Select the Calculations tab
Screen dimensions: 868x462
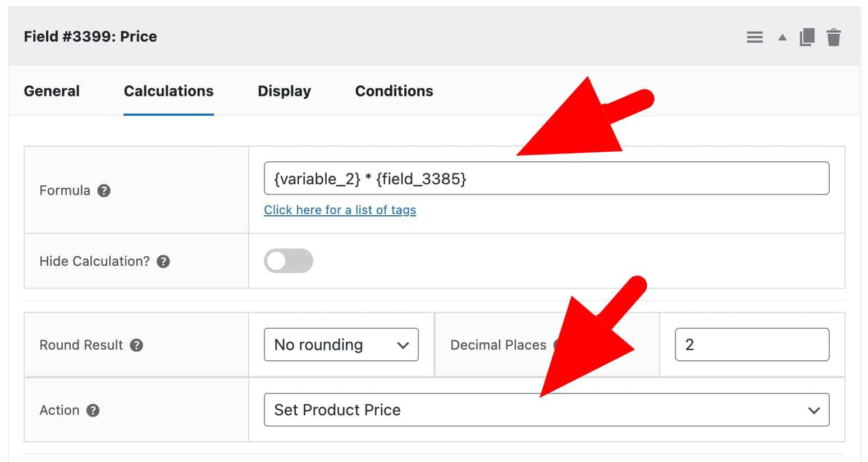coord(168,90)
